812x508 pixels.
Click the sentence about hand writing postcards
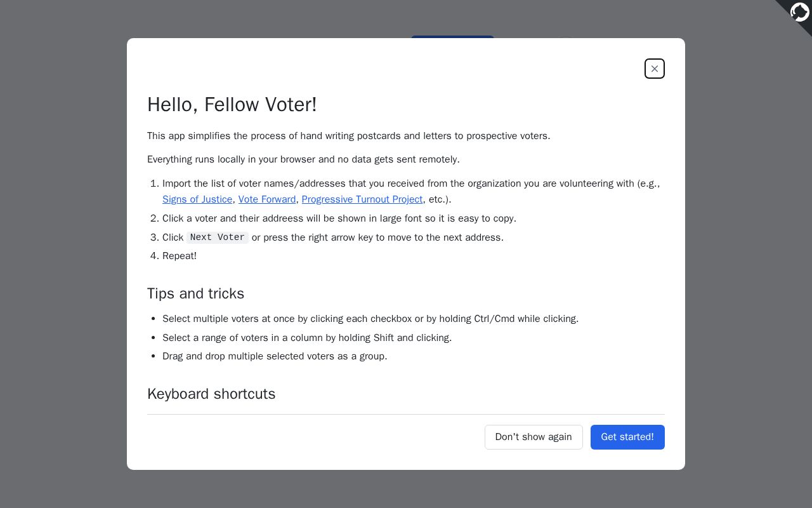click(x=349, y=136)
